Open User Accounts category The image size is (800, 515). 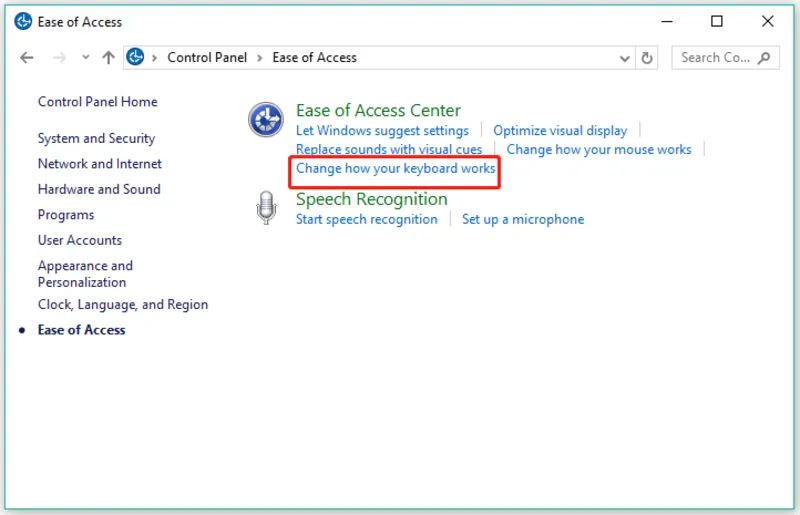click(x=80, y=240)
